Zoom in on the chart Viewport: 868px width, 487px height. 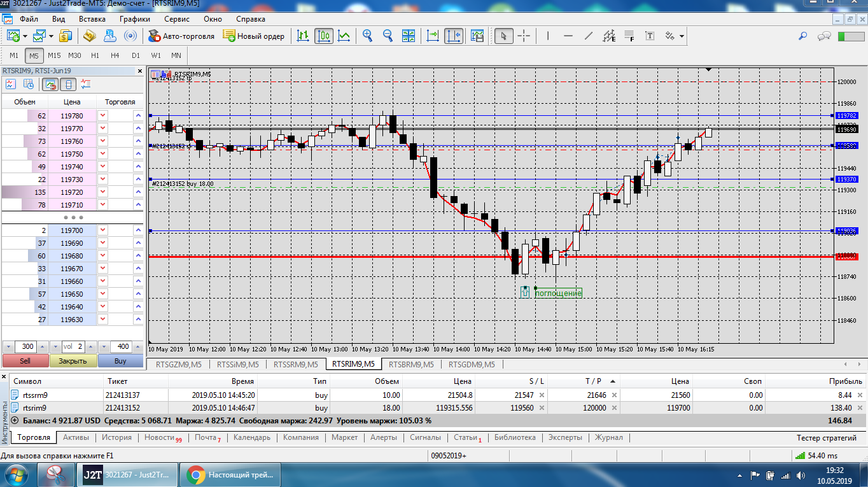tap(367, 36)
